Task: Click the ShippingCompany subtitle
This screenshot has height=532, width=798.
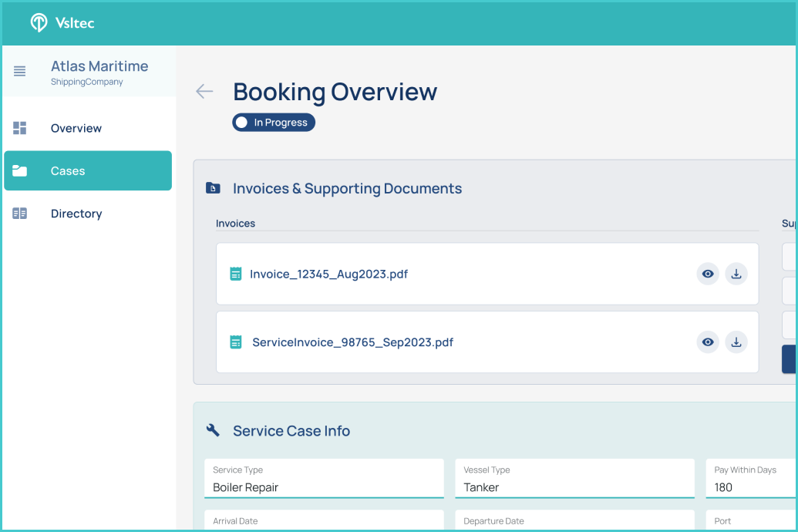Action: coord(86,82)
